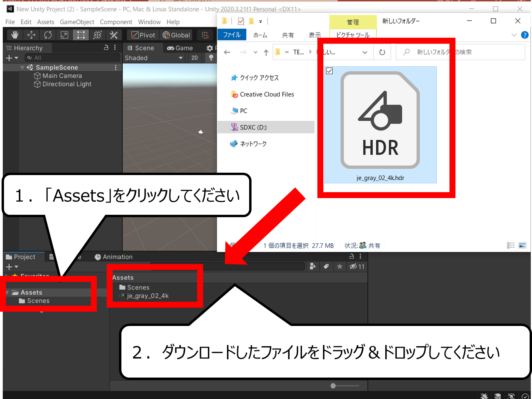Open the Hierarchy create plus dropdown
This screenshot has height=399, width=532.
pos(12,58)
